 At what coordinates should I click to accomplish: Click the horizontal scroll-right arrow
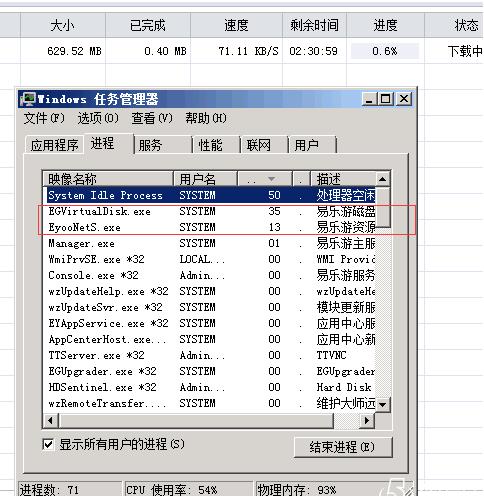pyautogui.click(x=367, y=421)
